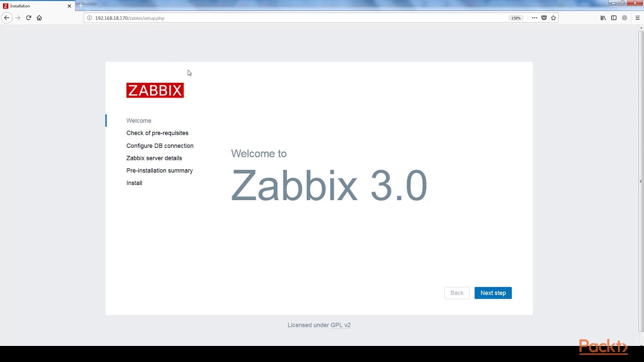Open the browser home page icon
The image size is (644, 362).
pyautogui.click(x=39, y=18)
